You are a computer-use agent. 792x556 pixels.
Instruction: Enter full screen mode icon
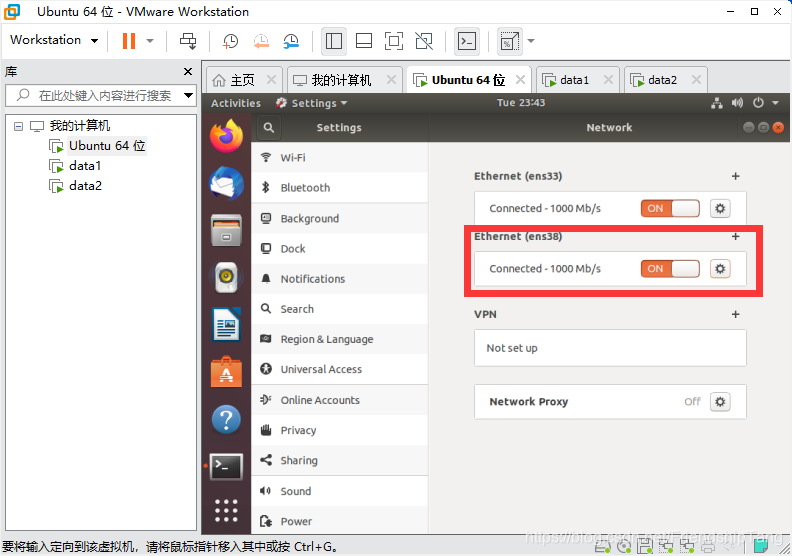click(394, 41)
